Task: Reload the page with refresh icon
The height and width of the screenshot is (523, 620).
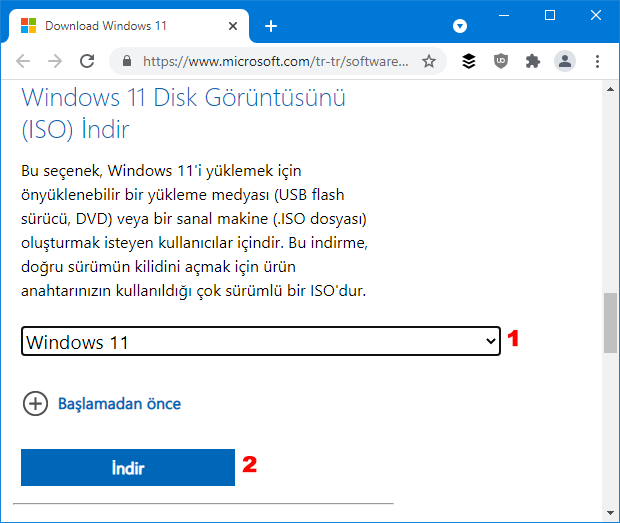Action: [x=87, y=61]
